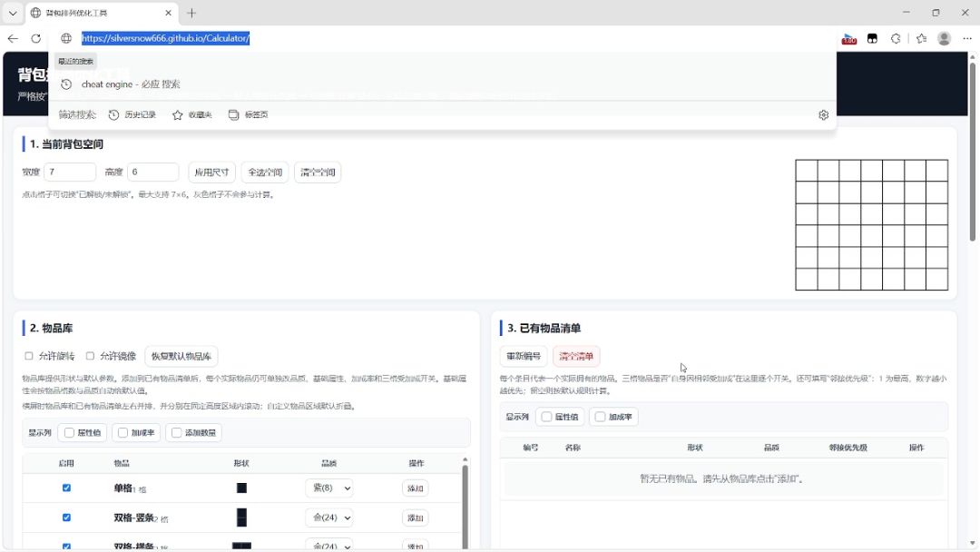Click 恢复默认物品库 restore default library
Viewport: 980px width, 552px height.
[x=181, y=356]
